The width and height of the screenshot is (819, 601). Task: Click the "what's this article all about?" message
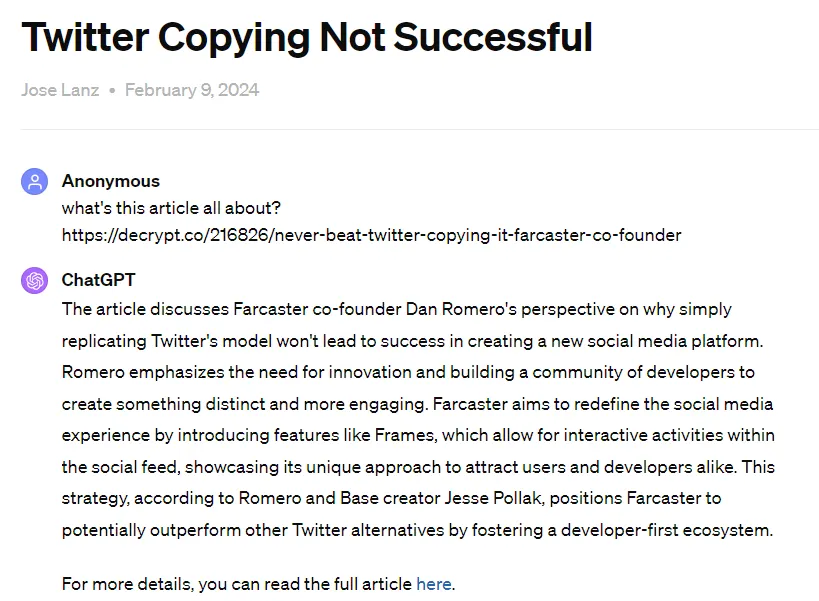[171, 208]
